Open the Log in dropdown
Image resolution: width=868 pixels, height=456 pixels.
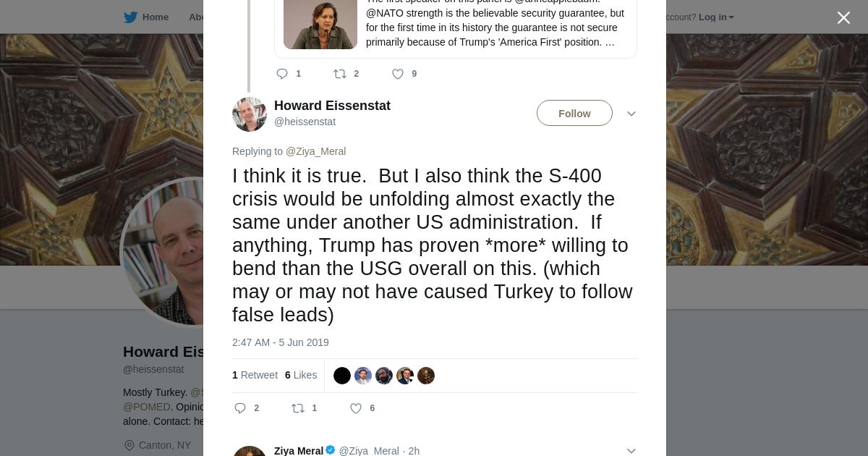point(715,17)
